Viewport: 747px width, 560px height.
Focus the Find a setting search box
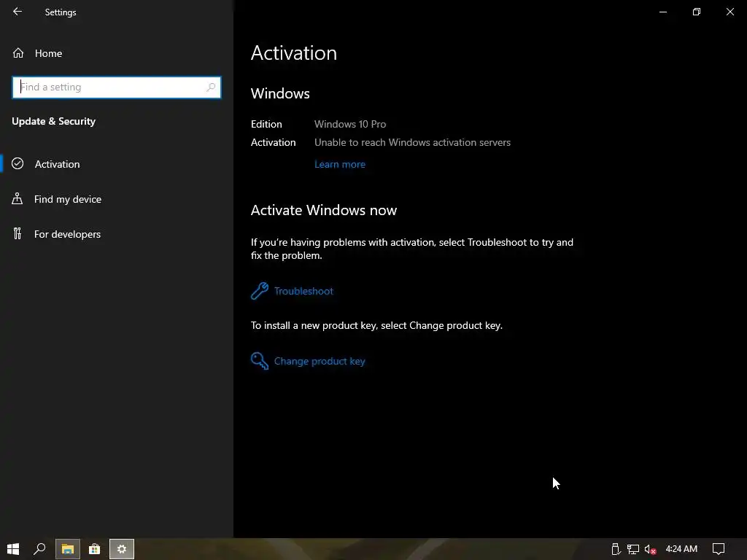(x=116, y=87)
